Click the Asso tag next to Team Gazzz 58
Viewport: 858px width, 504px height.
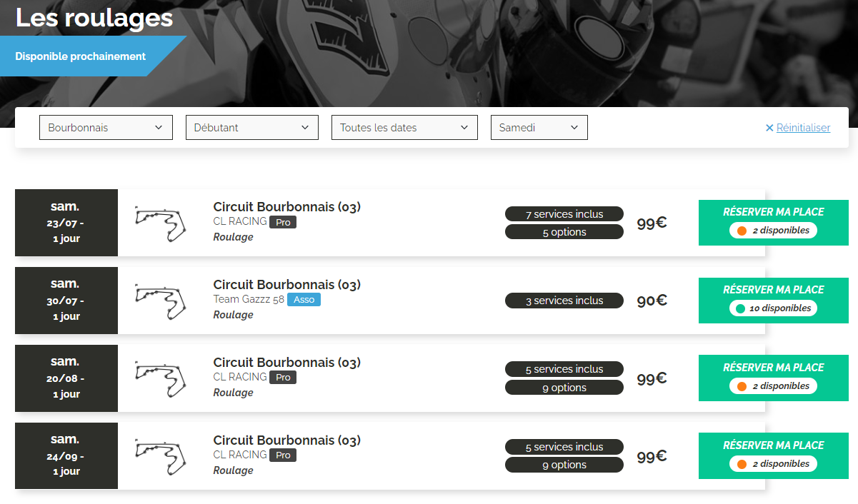[x=304, y=300]
